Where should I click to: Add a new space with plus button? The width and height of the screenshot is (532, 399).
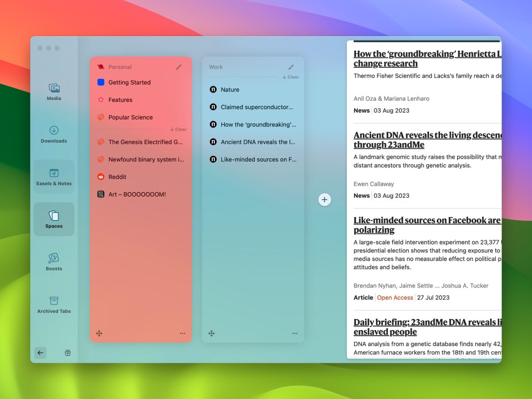(x=324, y=199)
